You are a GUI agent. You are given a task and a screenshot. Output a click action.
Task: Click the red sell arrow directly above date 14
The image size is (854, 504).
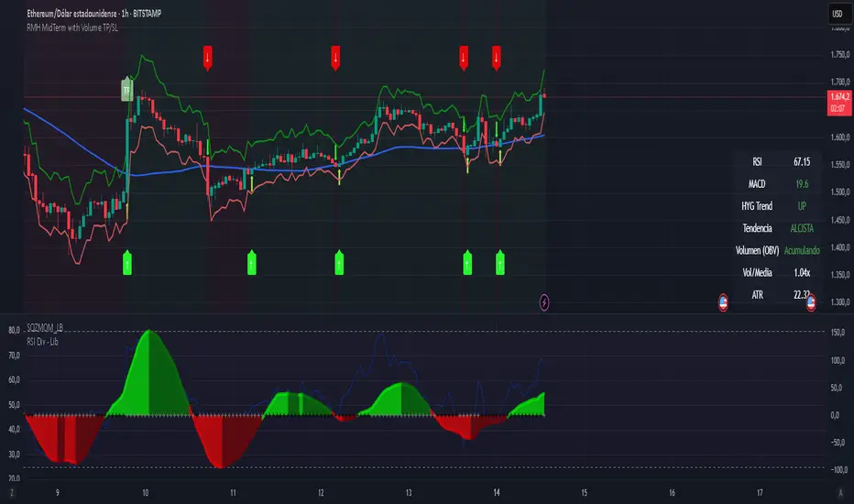pyautogui.click(x=496, y=58)
